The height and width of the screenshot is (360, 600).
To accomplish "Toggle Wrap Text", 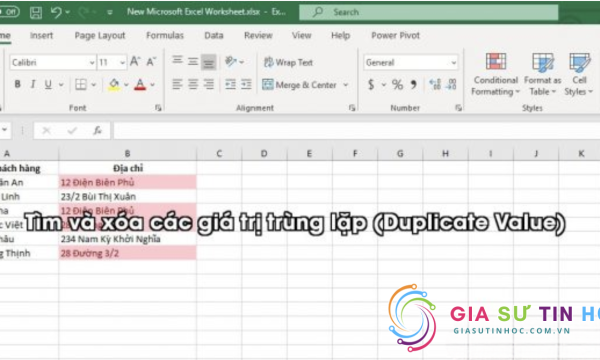I will (x=289, y=62).
